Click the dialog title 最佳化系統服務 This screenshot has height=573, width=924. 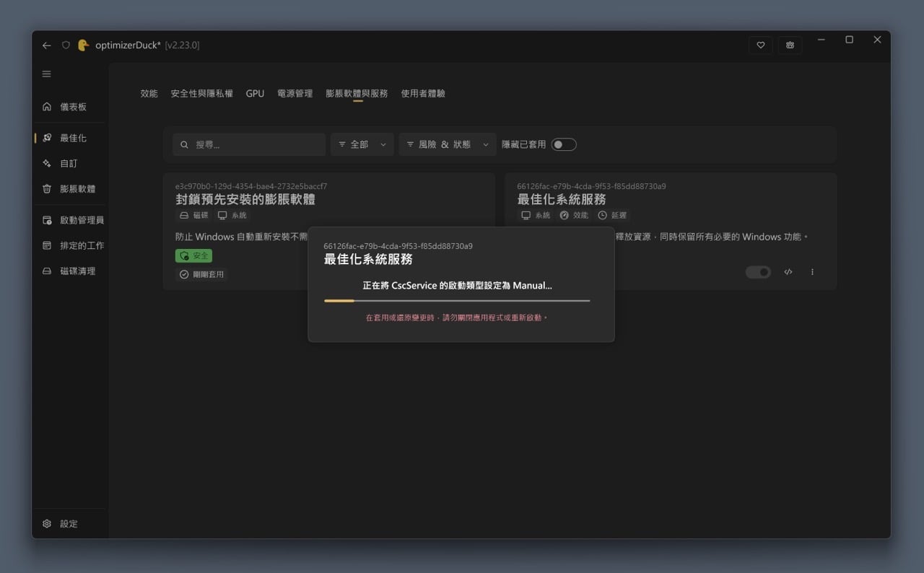point(368,259)
